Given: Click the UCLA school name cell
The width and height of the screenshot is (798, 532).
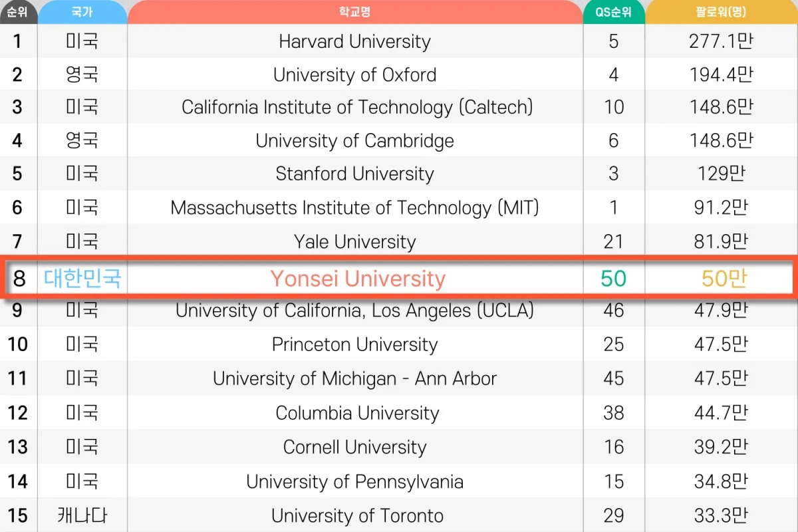Looking at the screenshot, I should [354, 311].
